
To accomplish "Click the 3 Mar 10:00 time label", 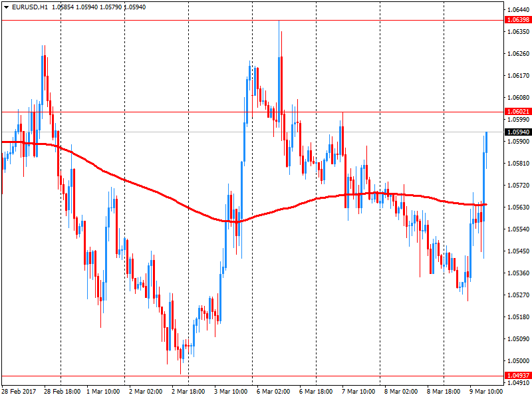I will point(231,392).
